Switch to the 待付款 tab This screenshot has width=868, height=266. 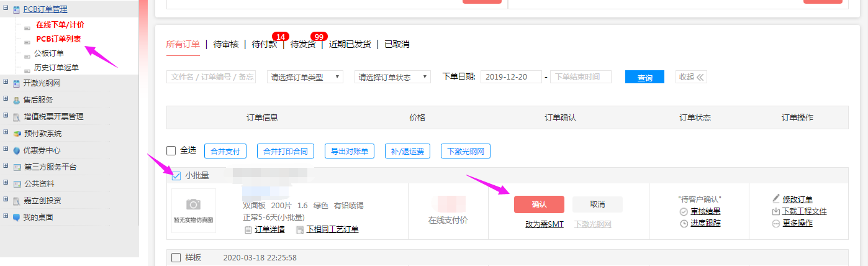(264, 44)
